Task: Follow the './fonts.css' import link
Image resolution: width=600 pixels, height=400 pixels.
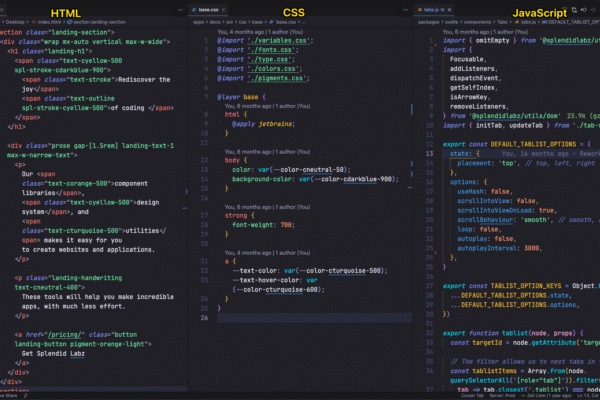Action: click(273, 50)
